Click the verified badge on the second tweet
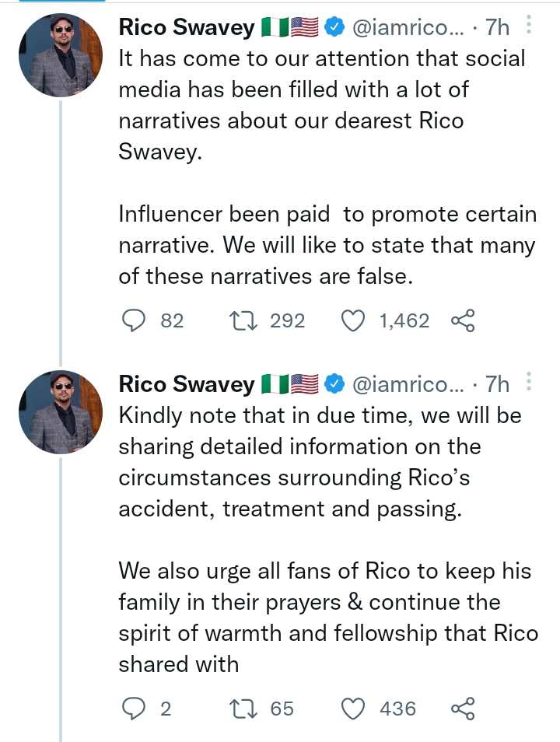This screenshot has height=742, width=560. coord(334,383)
